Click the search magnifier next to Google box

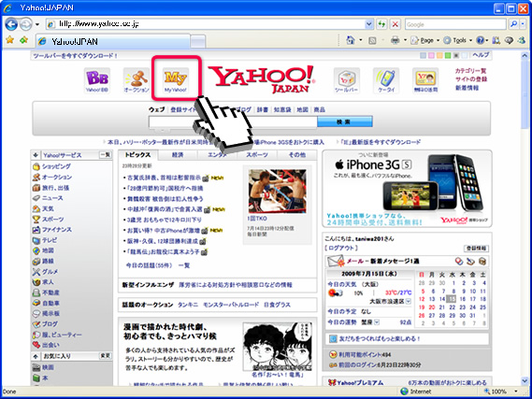(513, 24)
